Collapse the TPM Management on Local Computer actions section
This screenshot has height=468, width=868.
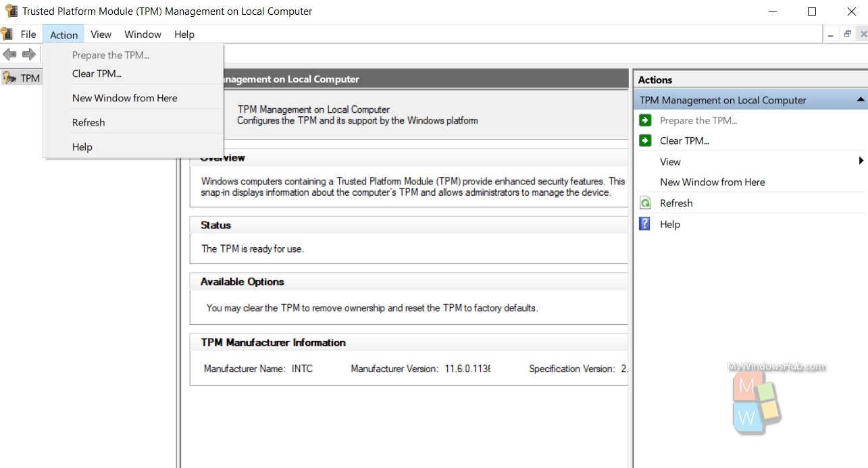click(x=861, y=100)
